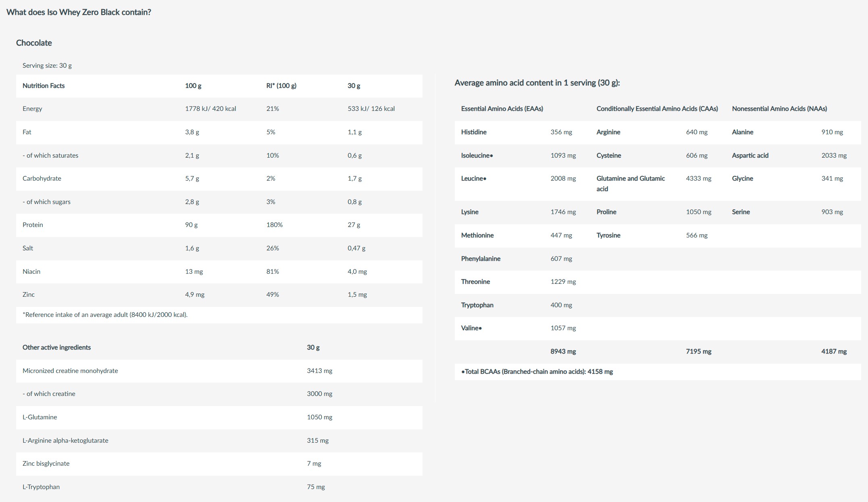Click the '180%' protein RI value
The image size is (868, 502).
274,225
